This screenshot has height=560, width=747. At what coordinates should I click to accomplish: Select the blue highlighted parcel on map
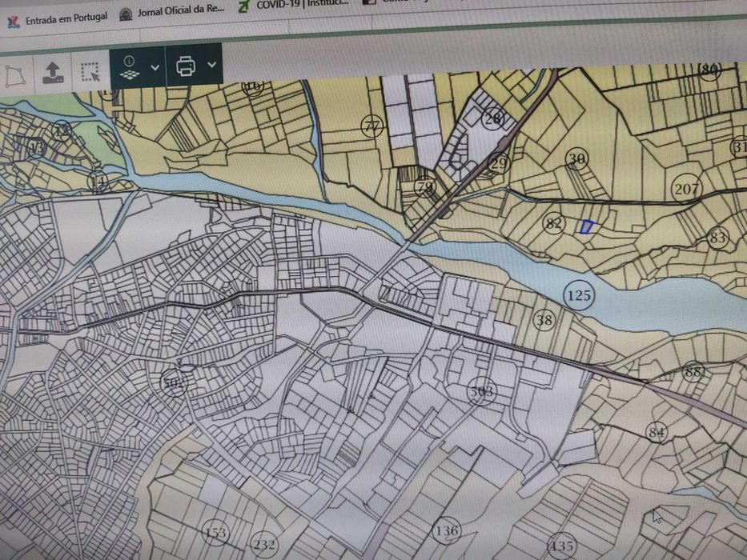(586, 227)
